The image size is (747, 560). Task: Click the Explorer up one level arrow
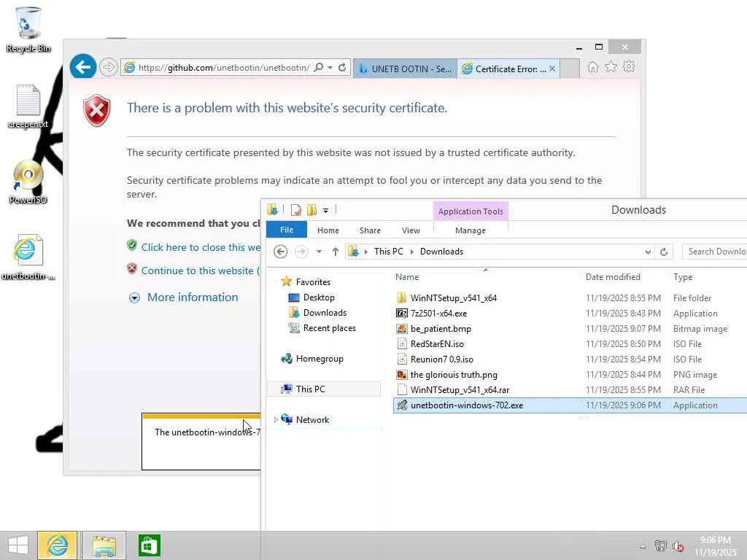point(336,252)
